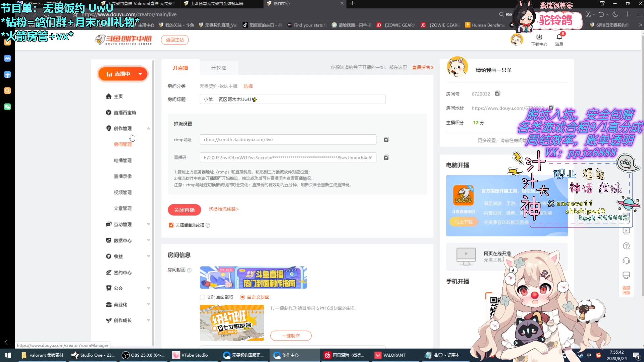Switch to VTube Studio in the taskbar
This screenshot has height=362, width=644.
[191, 355]
